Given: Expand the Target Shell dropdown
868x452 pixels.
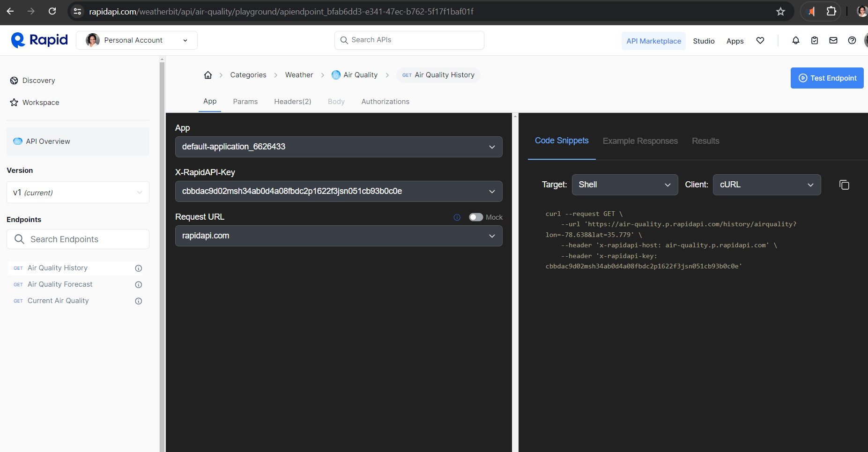Looking at the screenshot, I should click(625, 185).
